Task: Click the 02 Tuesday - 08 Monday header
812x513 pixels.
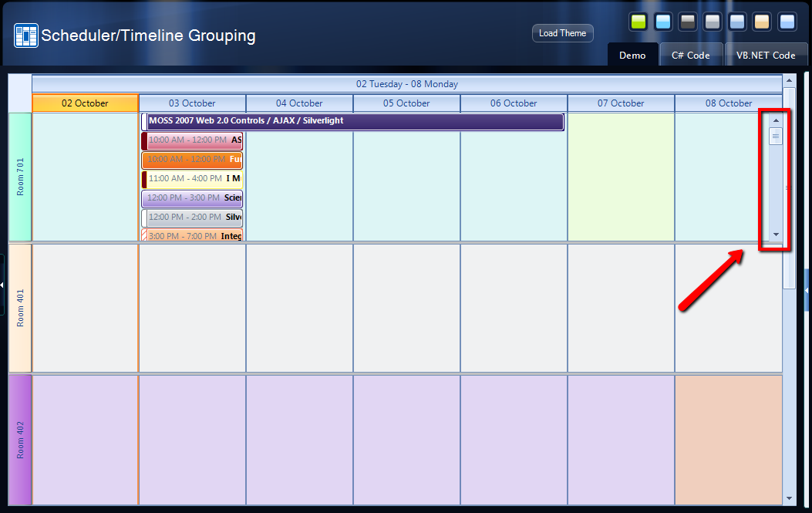Action: tap(407, 84)
